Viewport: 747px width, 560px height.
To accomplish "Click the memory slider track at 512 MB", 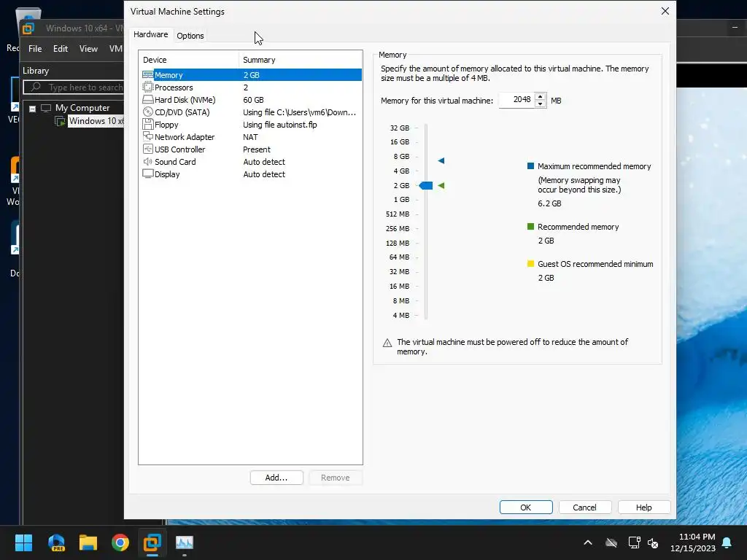I will tap(426, 214).
